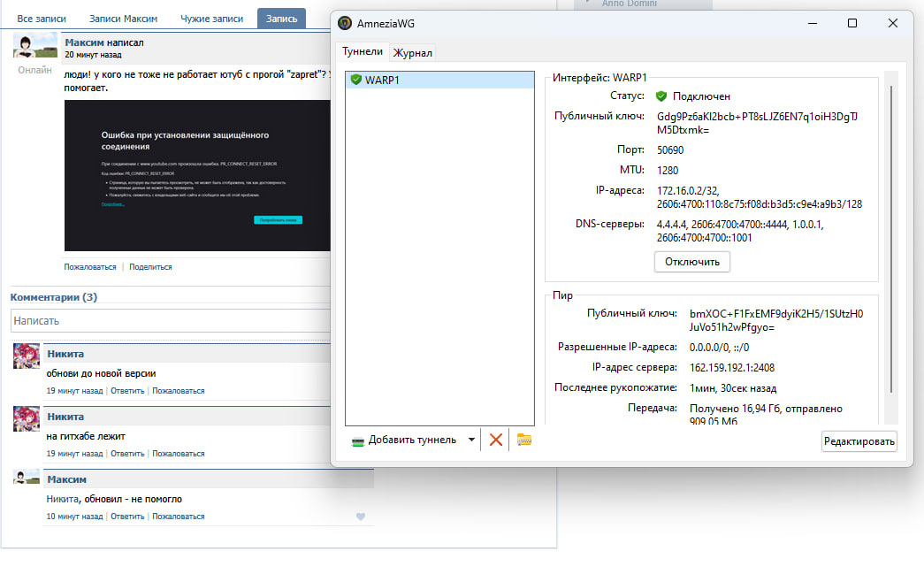The width and height of the screenshot is (924, 582).
Task: Close the AmneziaWG window
Action: pos(893,23)
